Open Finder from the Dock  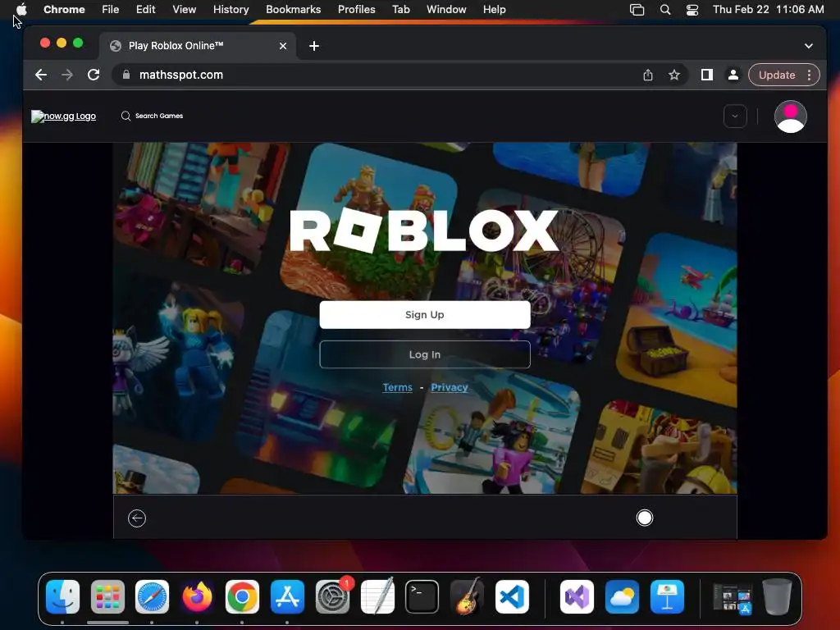tap(62, 597)
